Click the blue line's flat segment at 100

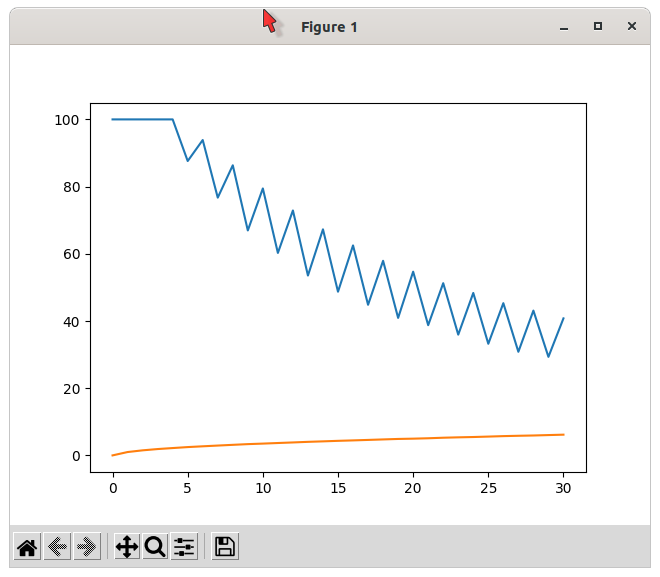point(142,119)
